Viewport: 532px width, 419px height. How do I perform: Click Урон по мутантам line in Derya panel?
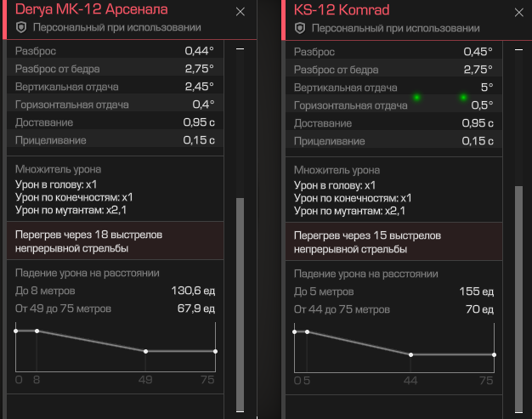click(x=74, y=210)
